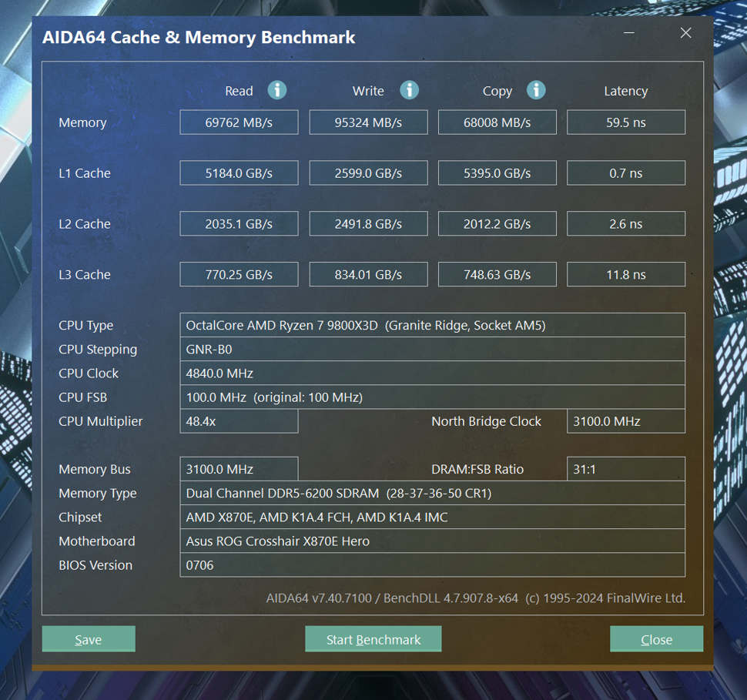Click the CPU Multiplier label
The width and height of the screenshot is (747, 700).
tap(101, 422)
